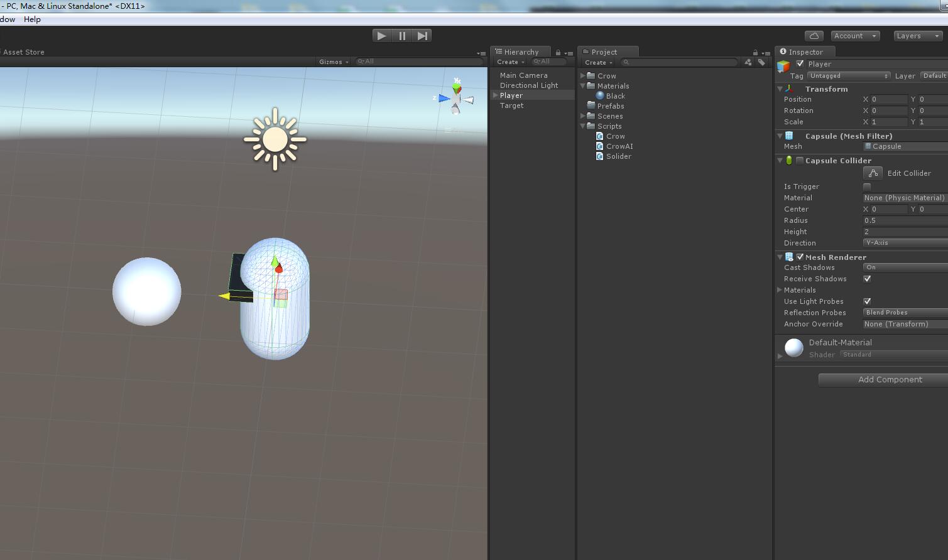Open Unity cloud services
Image resolution: width=948 pixels, height=560 pixels.
[x=813, y=36]
